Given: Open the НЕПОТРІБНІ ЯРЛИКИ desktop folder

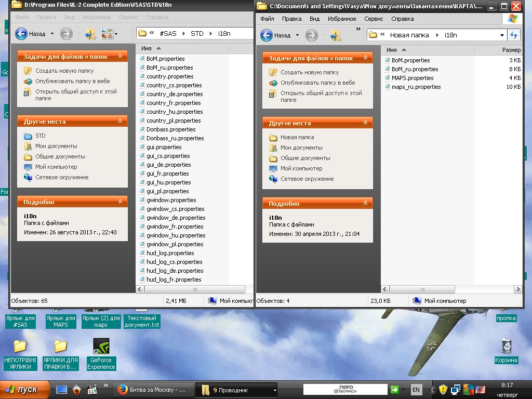Looking at the screenshot, I should point(20,347).
